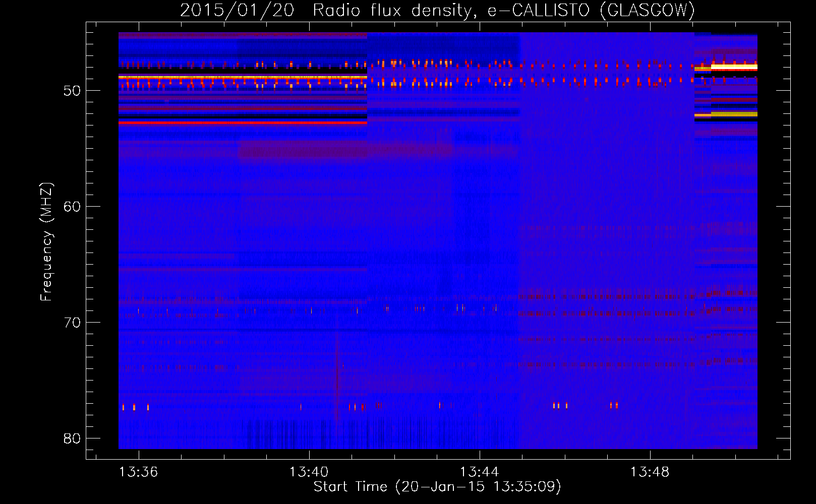
Task: Click the '50' frequency tick label
Action: point(72,91)
